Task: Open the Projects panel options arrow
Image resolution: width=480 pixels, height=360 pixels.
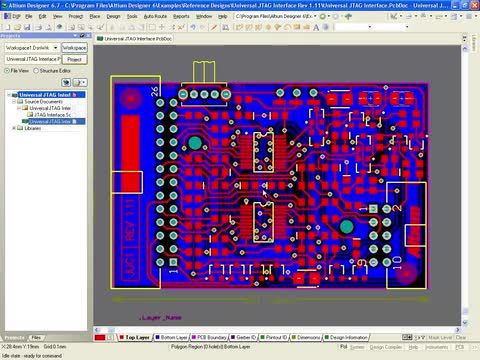Action: pyautogui.click(x=75, y=35)
